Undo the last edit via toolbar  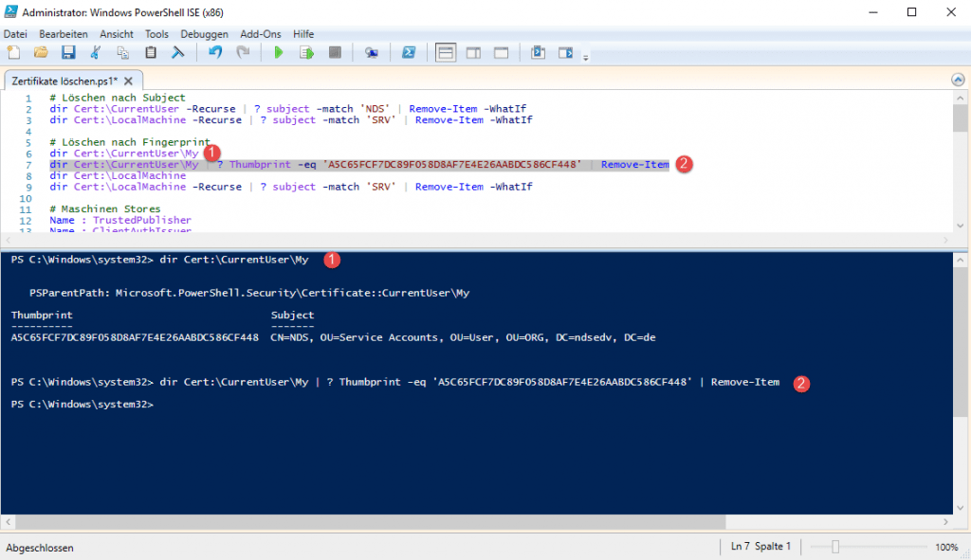[x=214, y=52]
